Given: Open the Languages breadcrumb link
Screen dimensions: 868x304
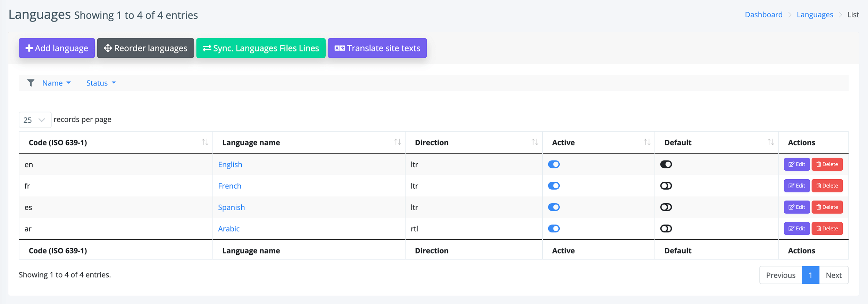Looking at the screenshot, I should pos(815,15).
